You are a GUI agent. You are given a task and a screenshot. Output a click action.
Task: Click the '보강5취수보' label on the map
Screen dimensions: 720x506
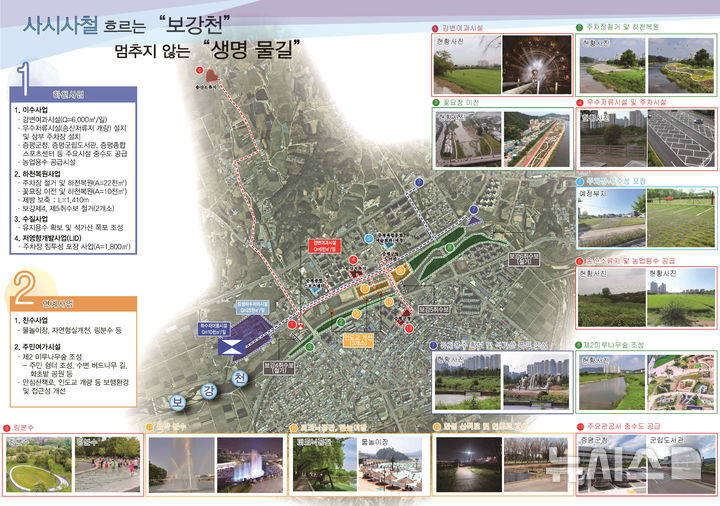tap(433, 309)
